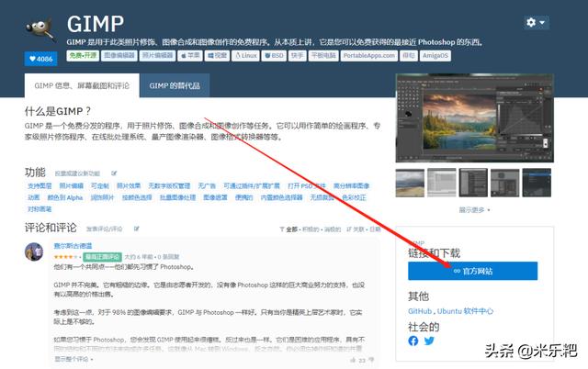Select the 图像编辑器 tag
The height and width of the screenshot is (369, 588).
coord(119,55)
